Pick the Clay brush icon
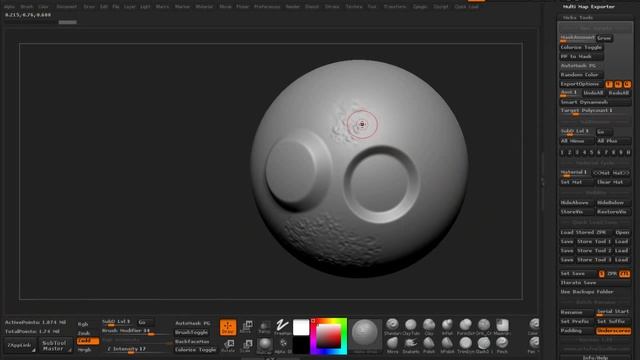 (429, 327)
